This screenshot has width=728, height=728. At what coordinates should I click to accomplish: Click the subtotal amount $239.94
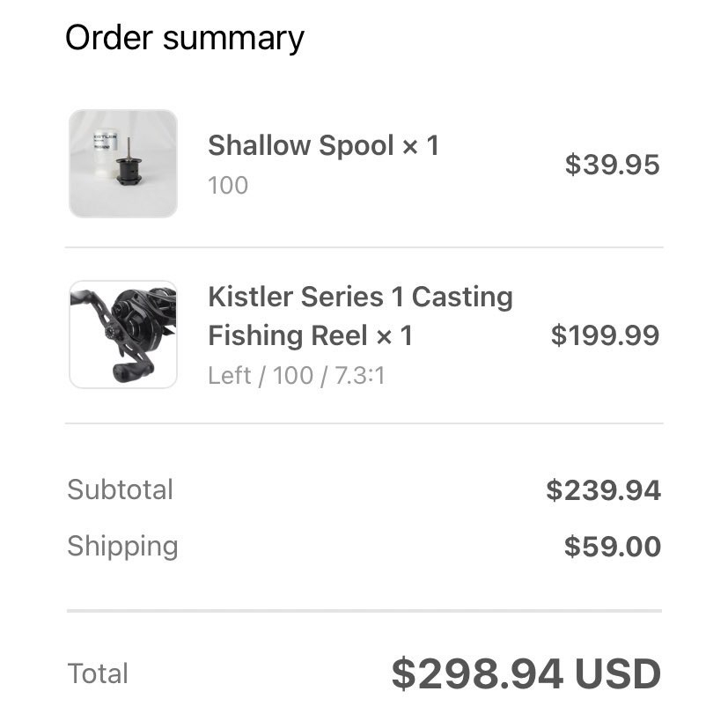coord(604,490)
